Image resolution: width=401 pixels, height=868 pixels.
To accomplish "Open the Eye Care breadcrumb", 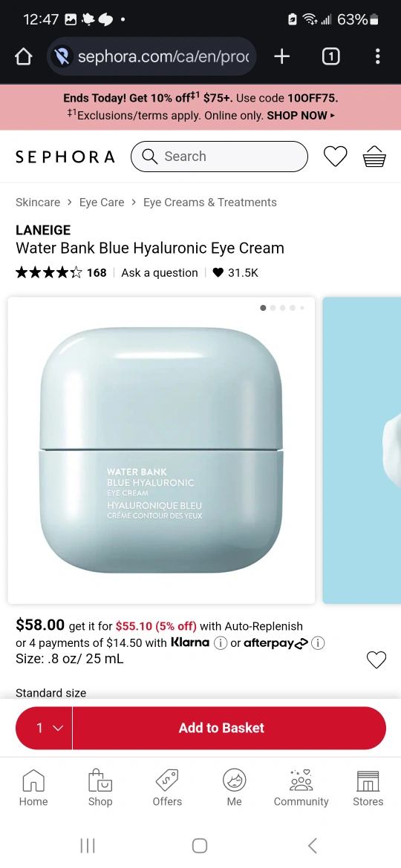I will pyautogui.click(x=101, y=202).
